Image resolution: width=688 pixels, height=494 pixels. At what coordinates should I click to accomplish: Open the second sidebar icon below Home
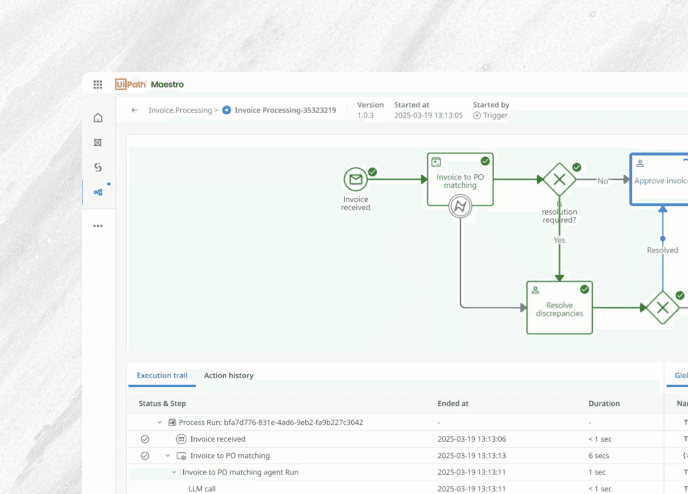pos(98,142)
